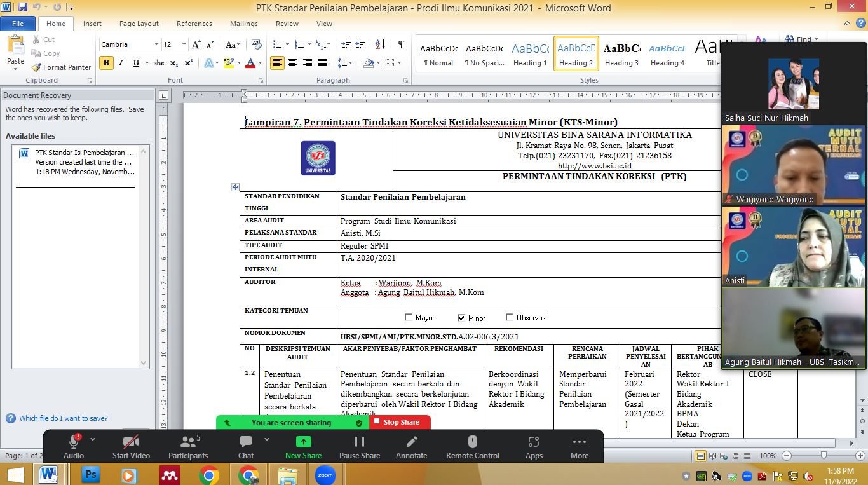
Task: Click Anisti video thumbnail
Action: (x=793, y=247)
